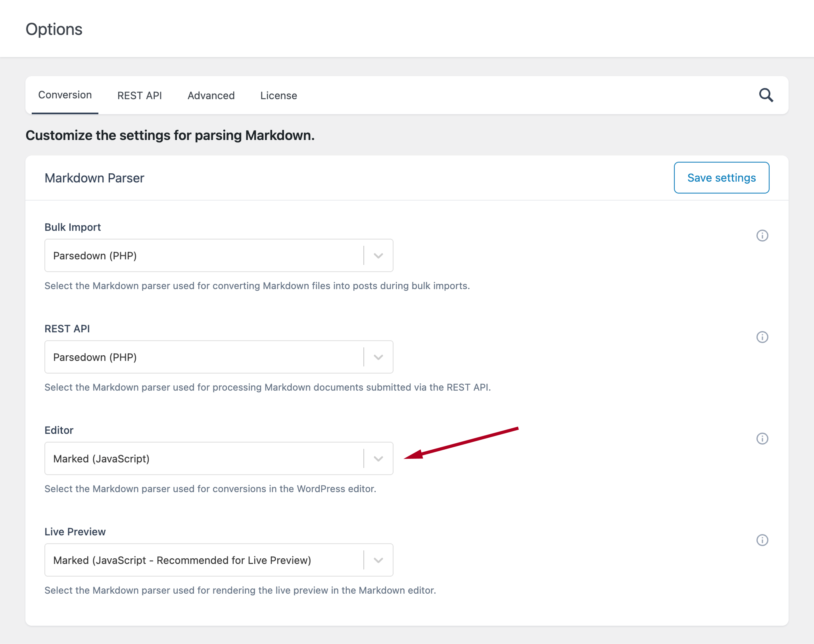
Task: Open the search icon in the options panel
Action: click(x=766, y=95)
